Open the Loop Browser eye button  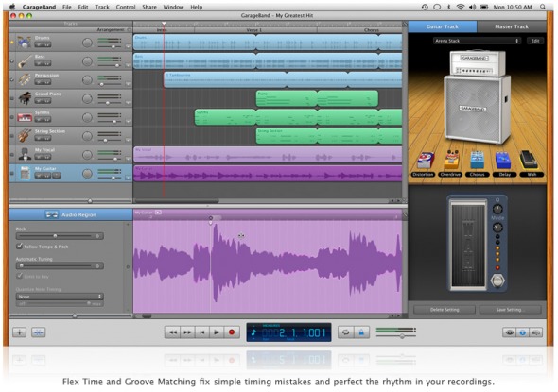click(x=509, y=332)
